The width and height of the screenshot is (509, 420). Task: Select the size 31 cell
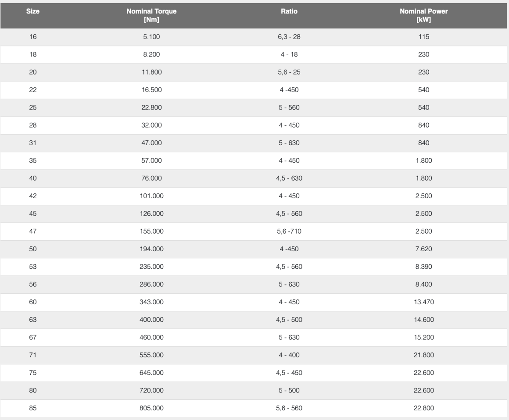tap(33, 143)
